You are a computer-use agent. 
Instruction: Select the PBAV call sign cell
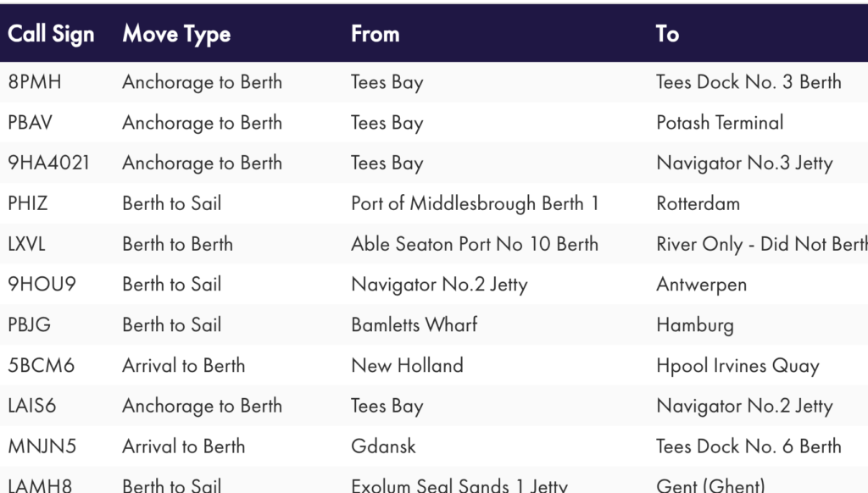[x=30, y=122]
